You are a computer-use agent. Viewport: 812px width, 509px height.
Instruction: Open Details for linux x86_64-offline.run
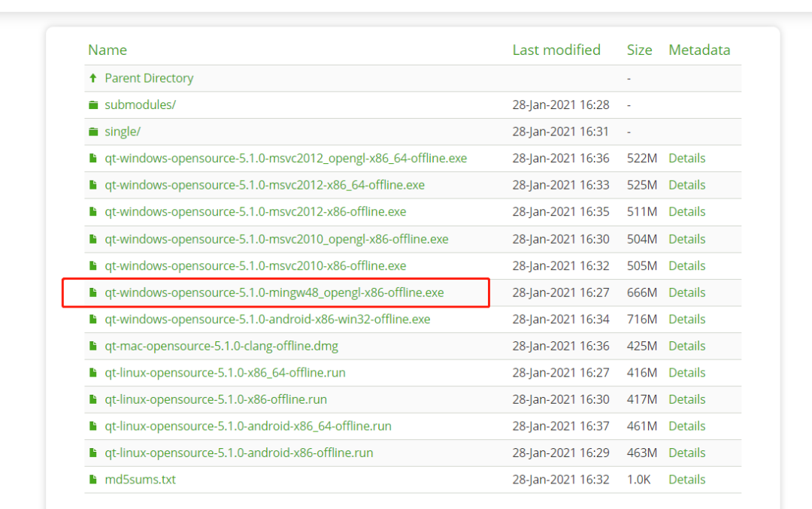click(687, 373)
